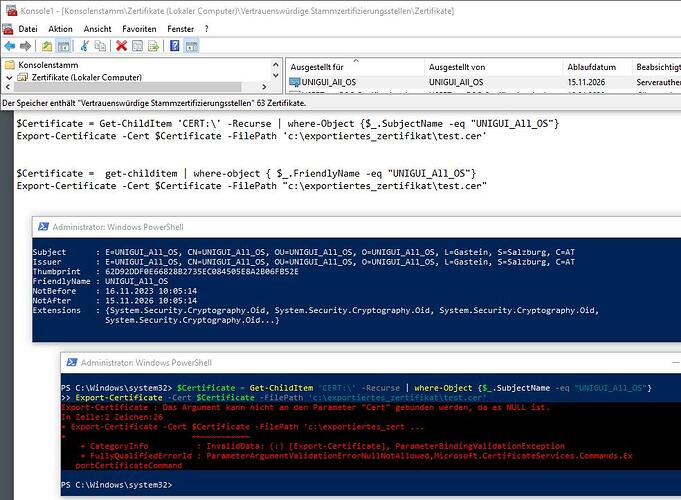
Task: Click the lower PowerShell window title icon
Action: coord(72,362)
